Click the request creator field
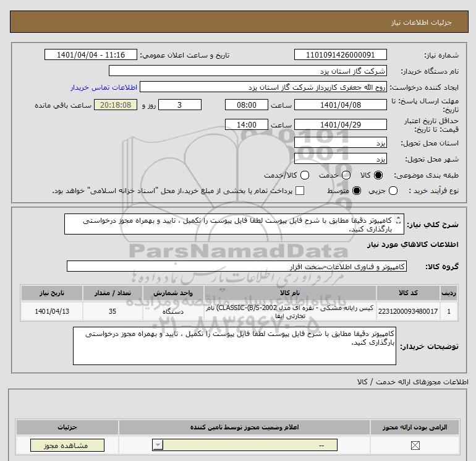This screenshot has height=461, width=476. pyautogui.click(x=263, y=87)
